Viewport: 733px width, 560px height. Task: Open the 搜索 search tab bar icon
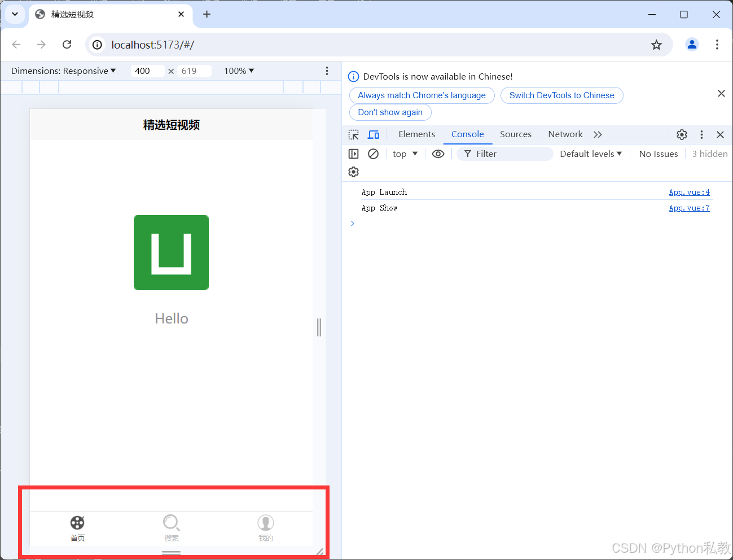click(172, 523)
